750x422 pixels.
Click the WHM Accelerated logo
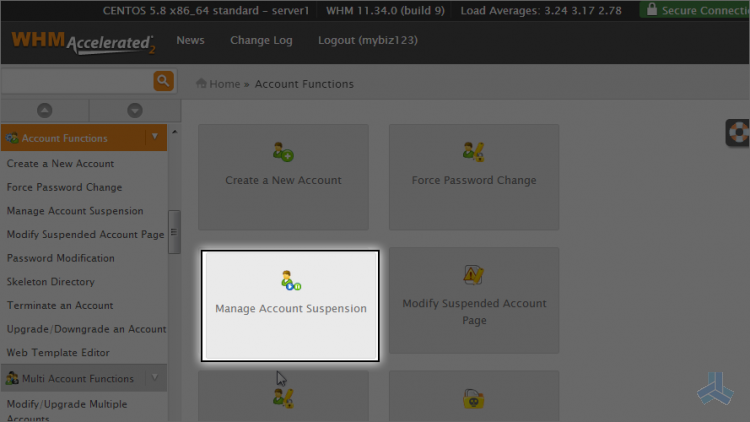tap(83, 42)
